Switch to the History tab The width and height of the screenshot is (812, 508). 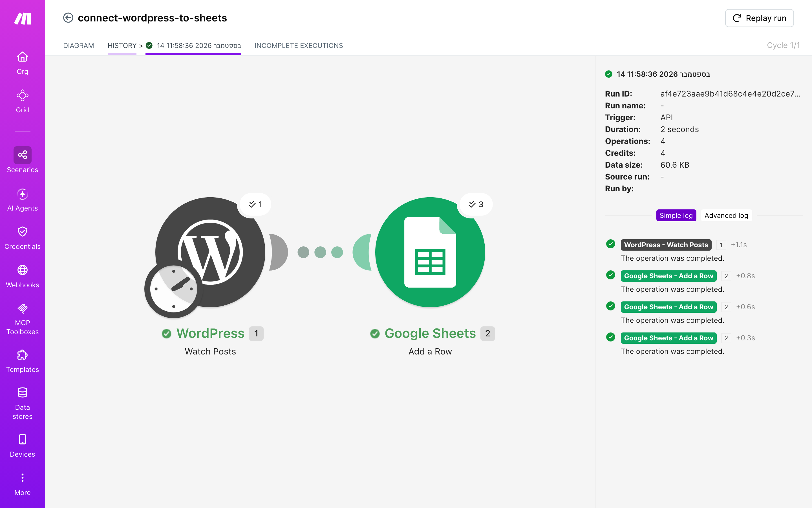pos(122,46)
